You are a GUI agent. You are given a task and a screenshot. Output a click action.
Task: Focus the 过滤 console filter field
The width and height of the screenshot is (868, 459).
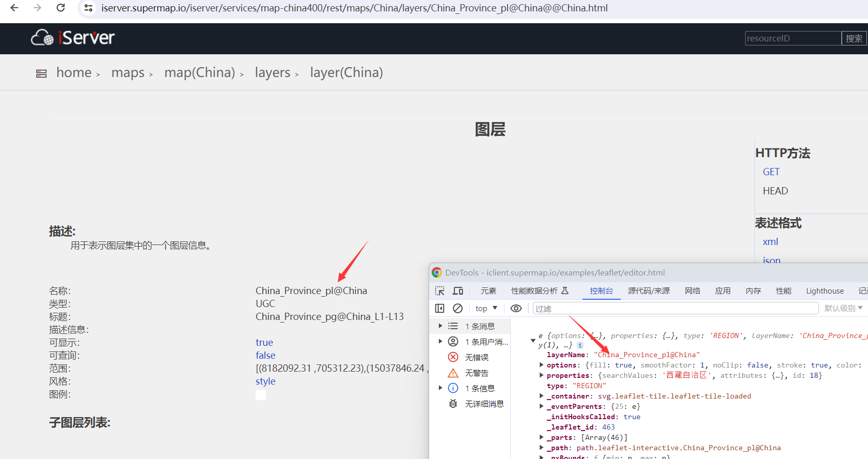(x=675, y=308)
